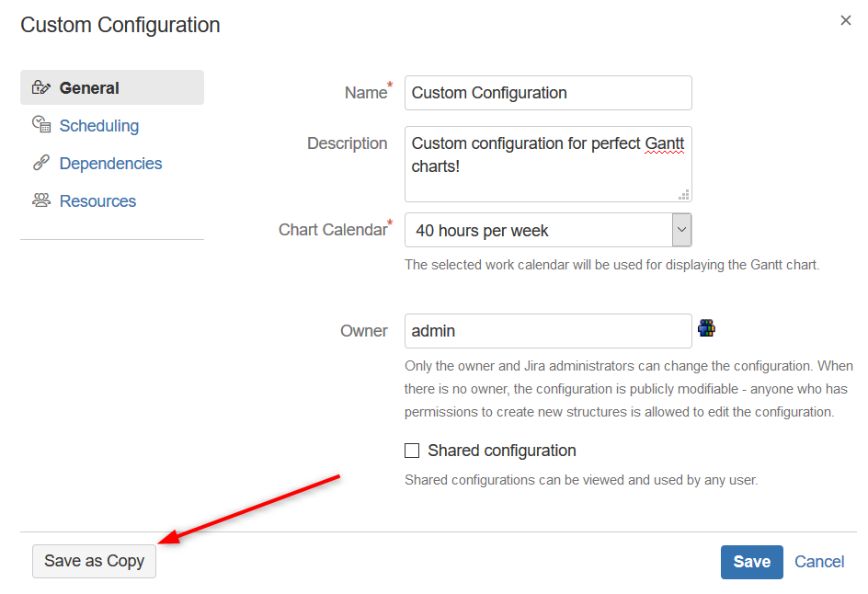868x594 pixels.
Task: Click the Description box resize grip
Action: tap(684, 194)
